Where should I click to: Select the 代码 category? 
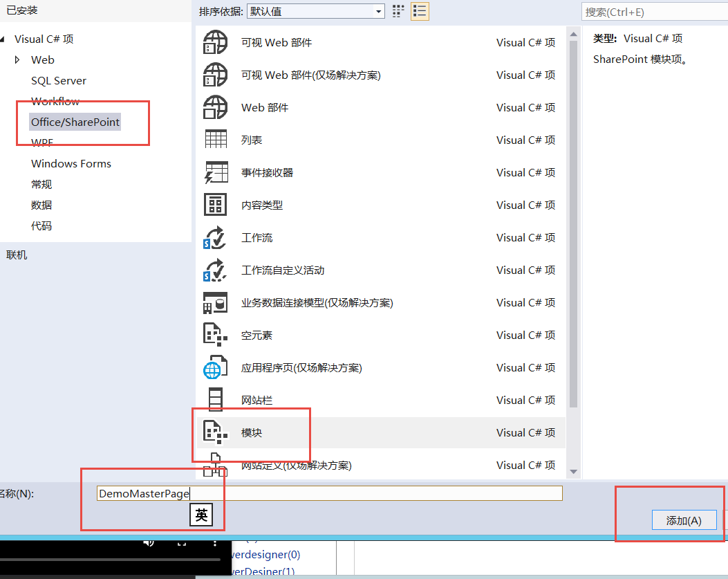coord(41,226)
